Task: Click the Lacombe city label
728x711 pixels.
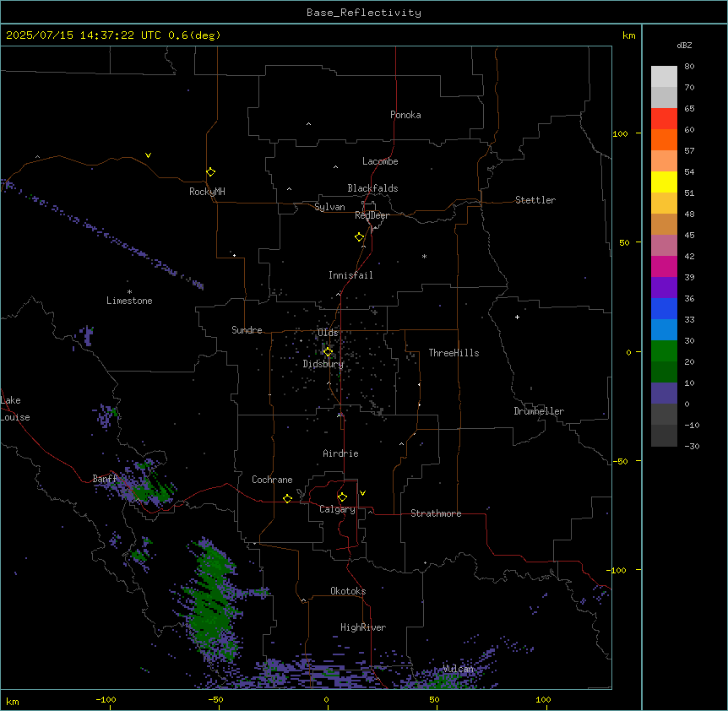Action: (380, 161)
